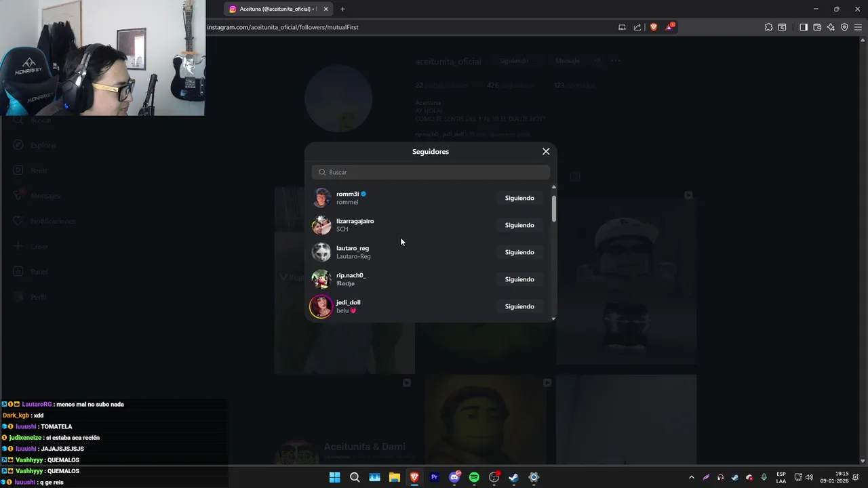
Task: Close the Aceituna browser tab
Action: pyautogui.click(x=325, y=9)
